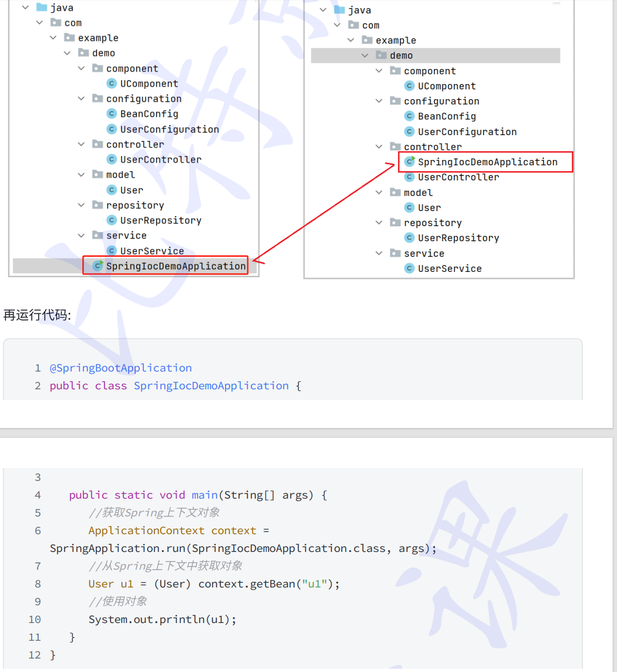
Task: Click UserService class icon in right tree
Action: point(410,269)
